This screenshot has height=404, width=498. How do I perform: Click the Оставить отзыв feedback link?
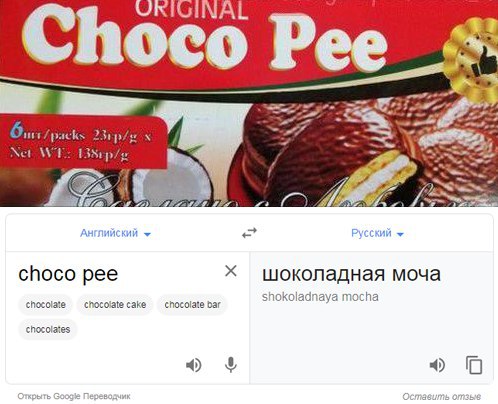coord(441,397)
